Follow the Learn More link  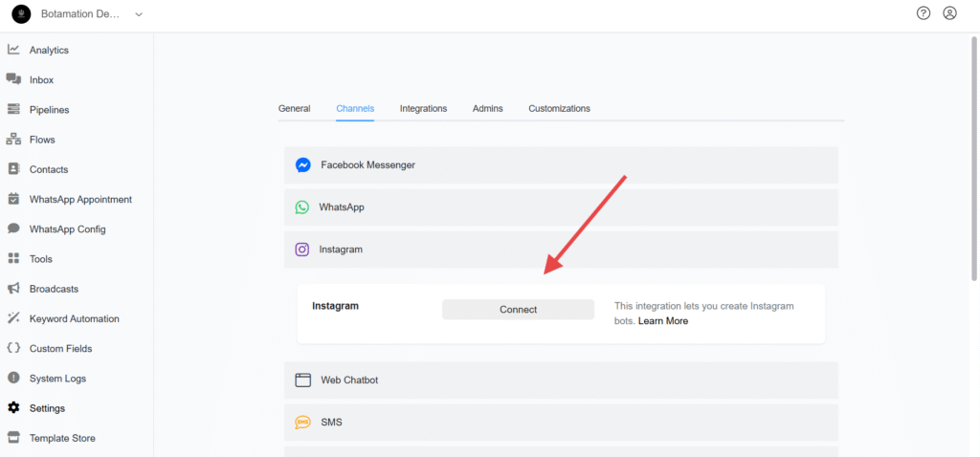[x=663, y=321]
